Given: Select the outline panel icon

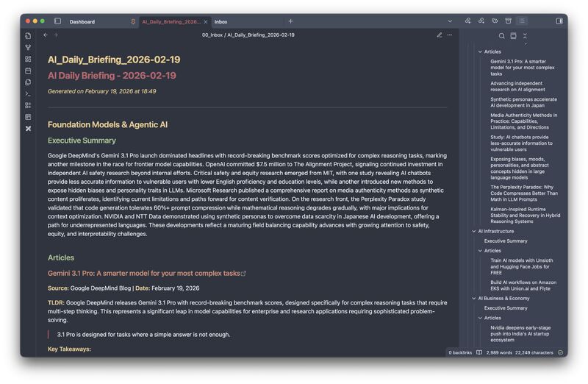Looking at the screenshot, I should (522, 21).
